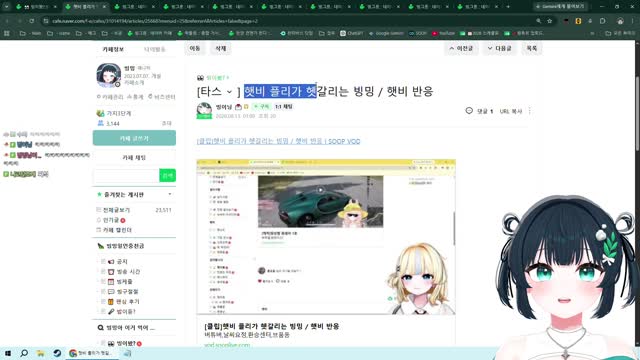Expand the 타스 category dropdown in title
This screenshot has width=640, height=360.
click(229, 92)
